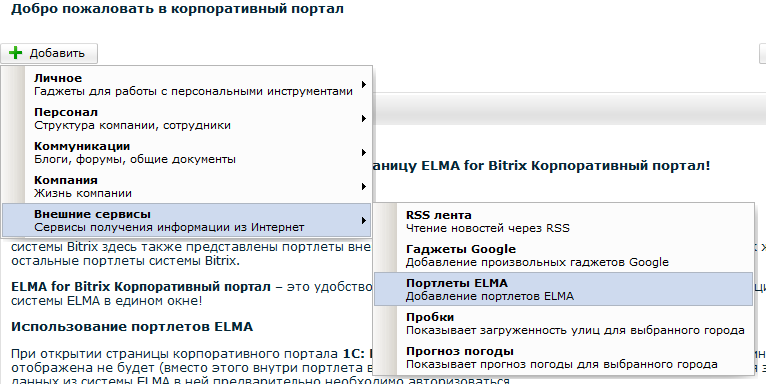Viewport: 766px width, 384px height.
Task: Select the Личное menu item
Action: (187, 85)
